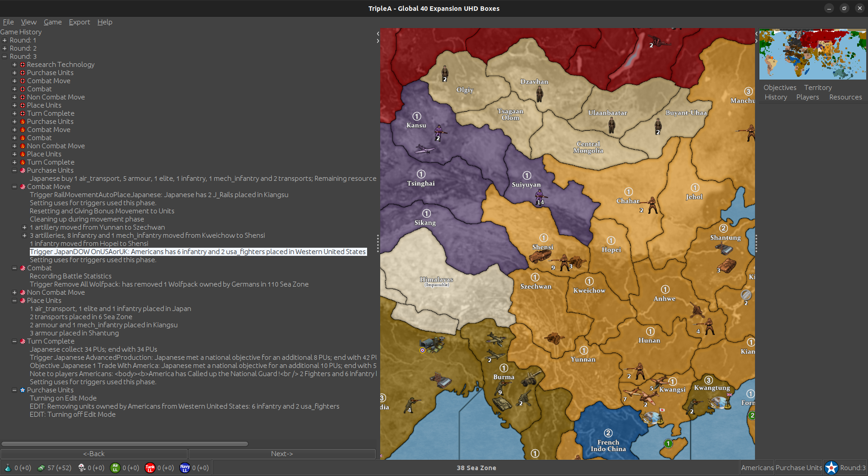Switch to the Objectives tab
This screenshot has width=868, height=476.
click(x=780, y=88)
